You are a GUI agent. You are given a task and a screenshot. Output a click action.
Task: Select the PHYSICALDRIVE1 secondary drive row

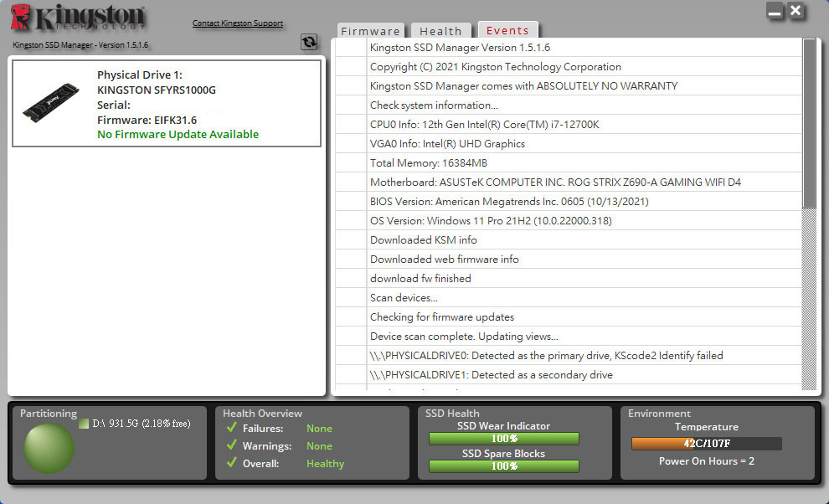tap(569, 374)
